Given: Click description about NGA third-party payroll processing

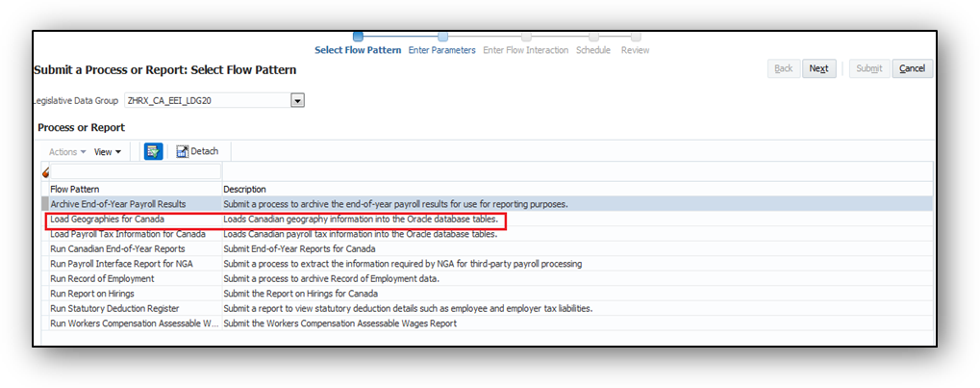Looking at the screenshot, I should (403, 264).
